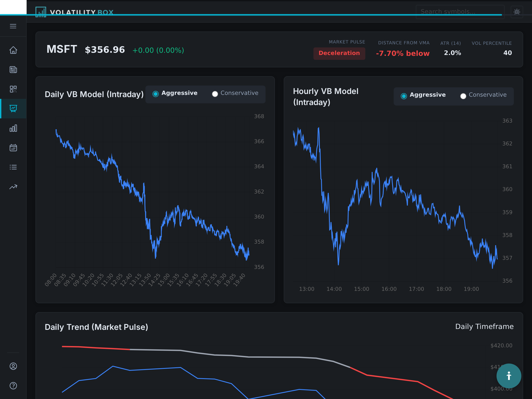Click the 368 axis label on daily chart
The height and width of the screenshot is (399, 532).
point(259,116)
